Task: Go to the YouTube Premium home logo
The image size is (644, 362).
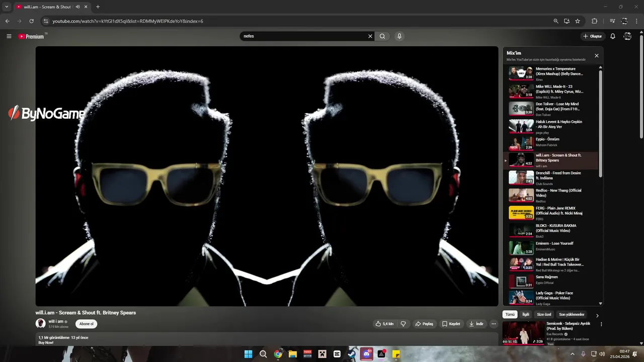Action: coord(32,36)
